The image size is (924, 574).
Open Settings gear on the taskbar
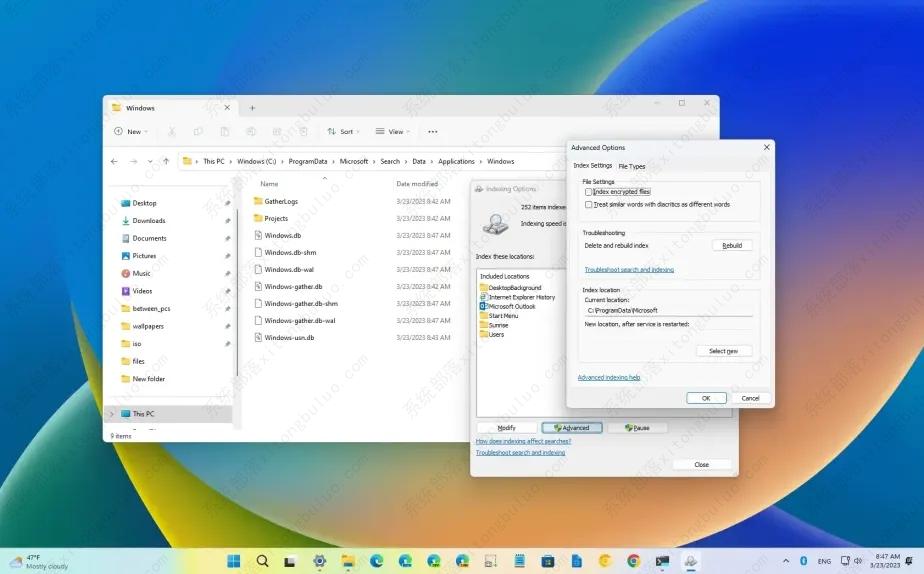pyautogui.click(x=319, y=561)
